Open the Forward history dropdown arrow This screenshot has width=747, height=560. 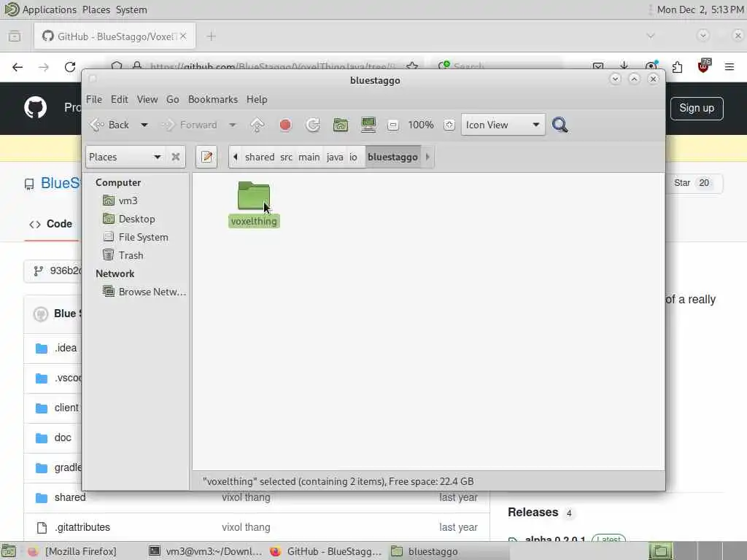pos(233,125)
